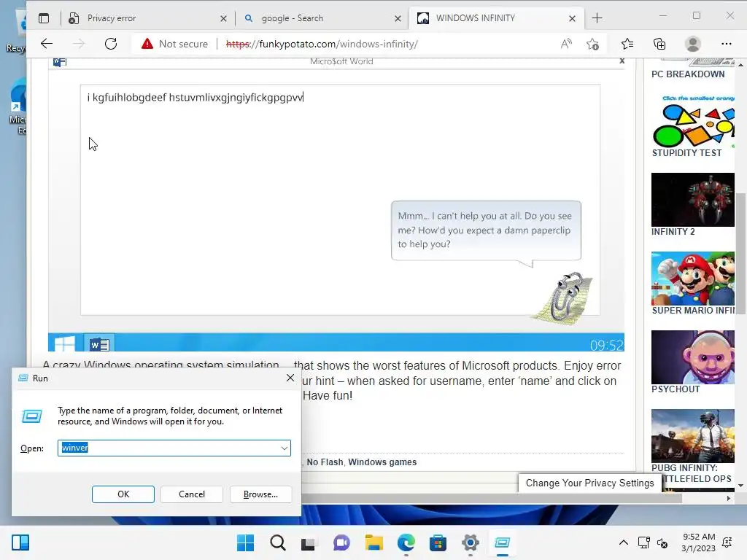Click the simulated taskbar clock 09:52
Screen dimensions: 747x560
606,345
